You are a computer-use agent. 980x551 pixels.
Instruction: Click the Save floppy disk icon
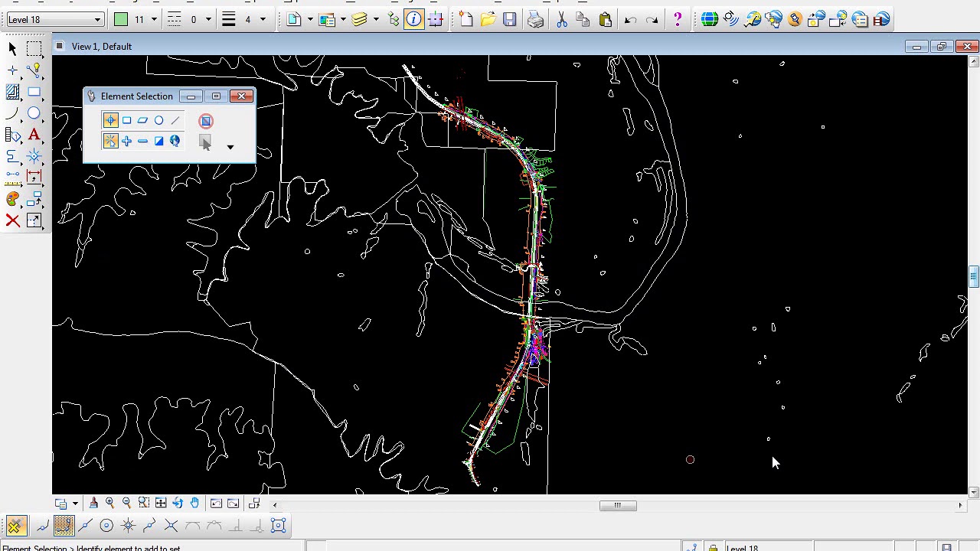pyautogui.click(x=509, y=19)
